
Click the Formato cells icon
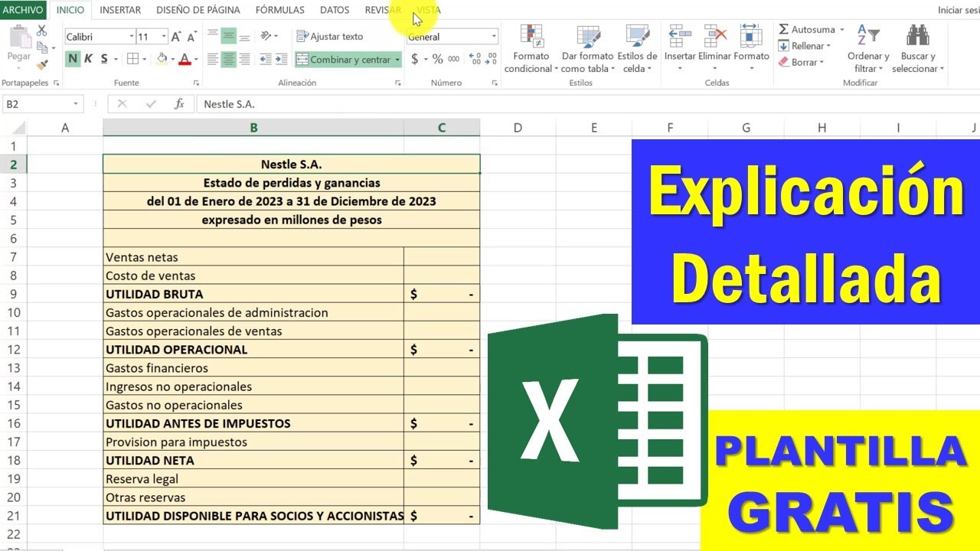click(x=751, y=36)
